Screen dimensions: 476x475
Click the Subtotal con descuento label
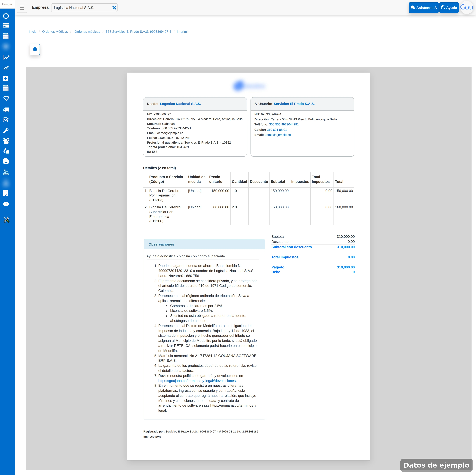291,247
